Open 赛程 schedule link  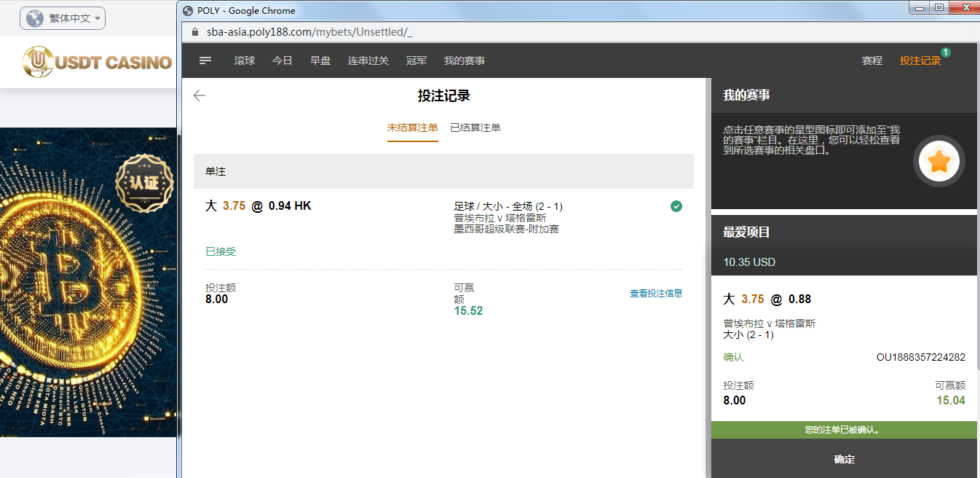tap(872, 60)
